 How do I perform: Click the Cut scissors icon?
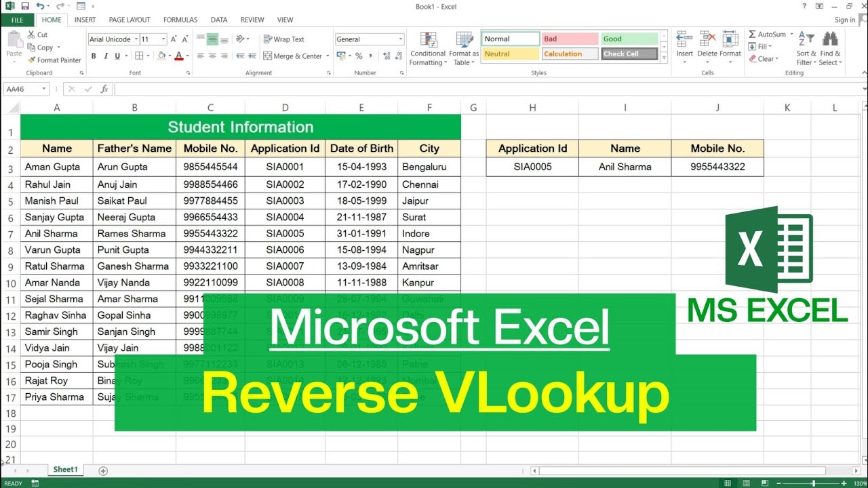coord(31,35)
